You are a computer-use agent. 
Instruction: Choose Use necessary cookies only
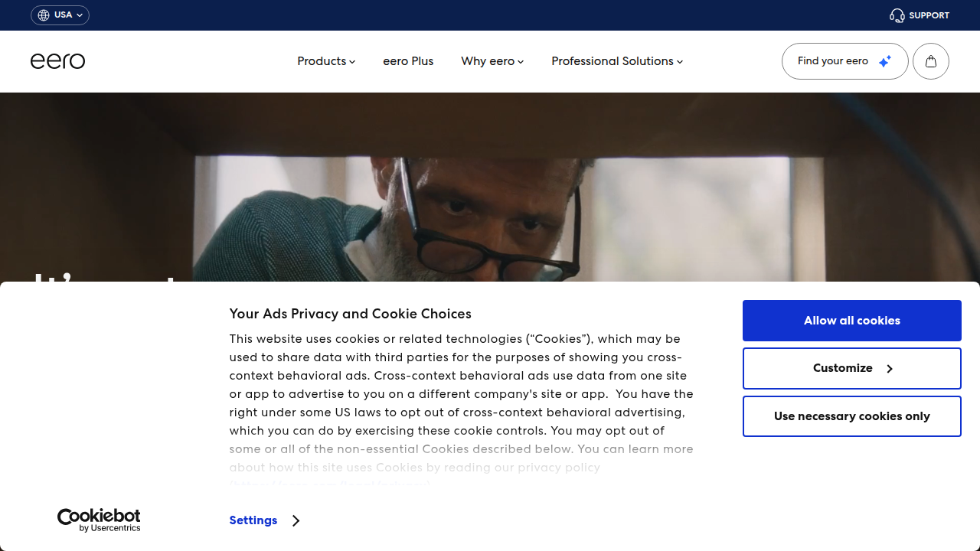tap(852, 416)
